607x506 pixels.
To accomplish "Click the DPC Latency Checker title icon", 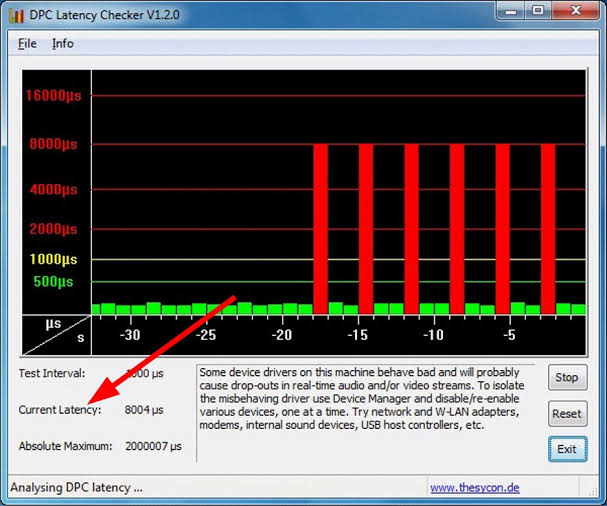I will coord(16,15).
